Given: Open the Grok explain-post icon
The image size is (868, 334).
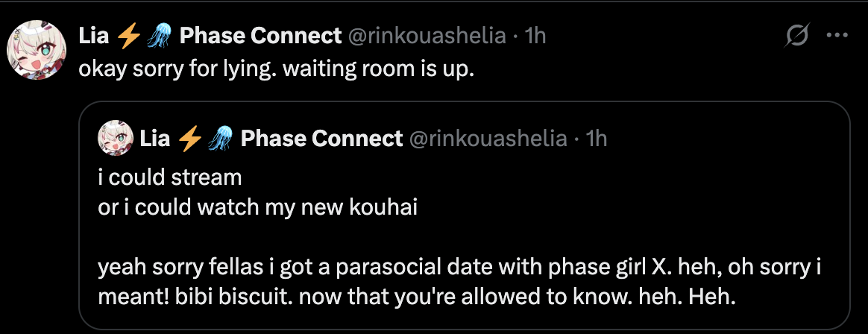Looking at the screenshot, I should tap(798, 36).
